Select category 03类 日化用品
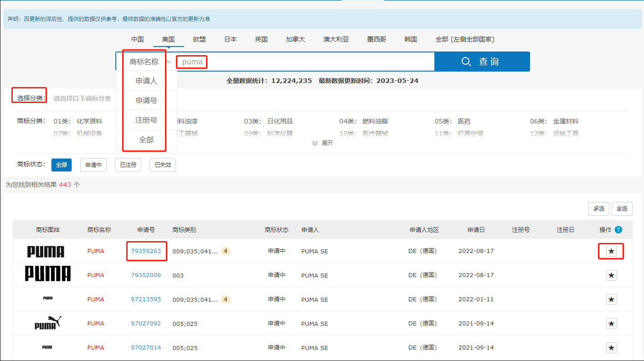Image resolution: width=644 pixels, height=361 pixels. pos(268,121)
